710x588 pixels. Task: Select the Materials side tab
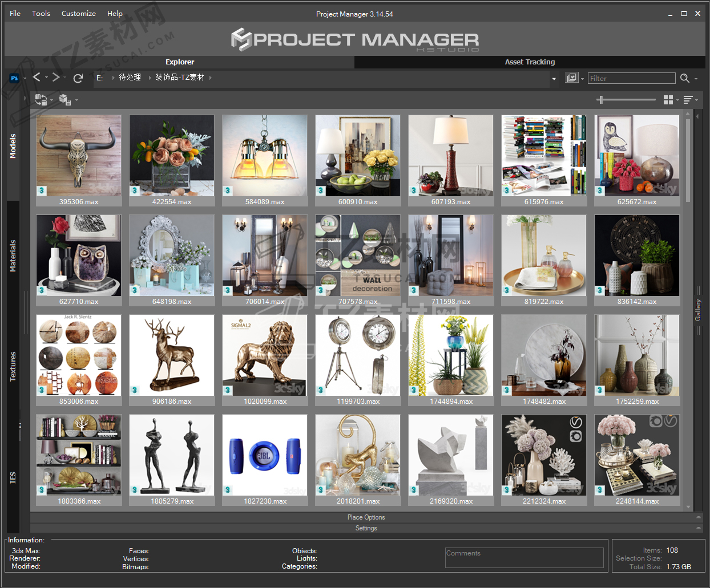point(13,256)
